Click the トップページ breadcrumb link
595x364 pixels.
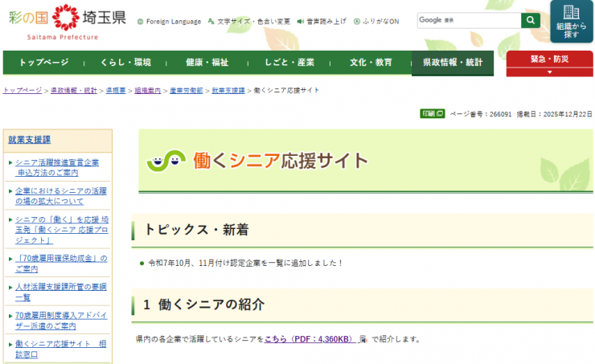23,91
